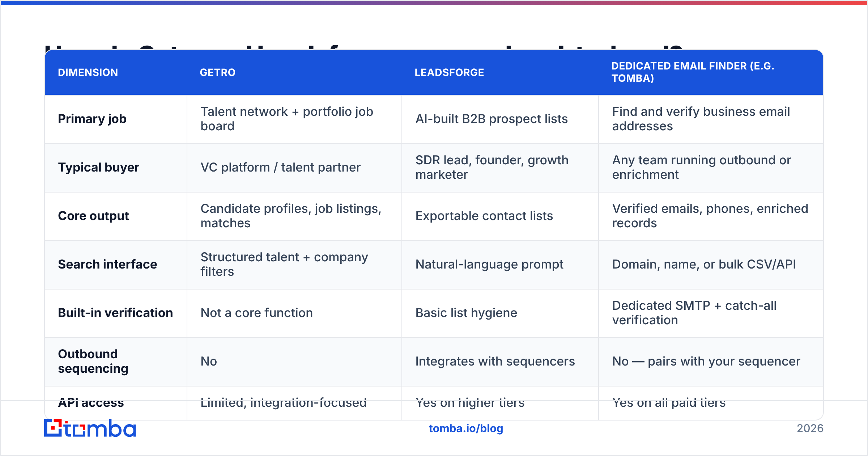Select the Typical buyer row label
868x456 pixels.
click(x=98, y=167)
